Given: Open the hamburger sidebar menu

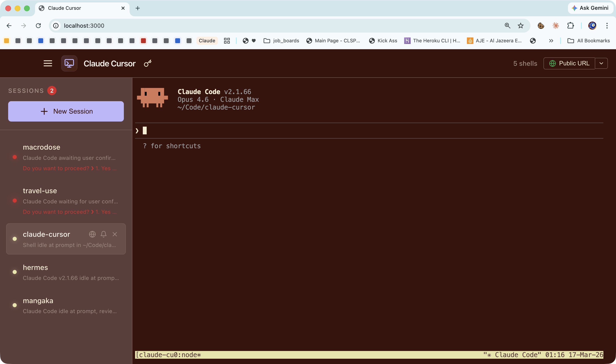Looking at the screenshot, I should [48, 64].
